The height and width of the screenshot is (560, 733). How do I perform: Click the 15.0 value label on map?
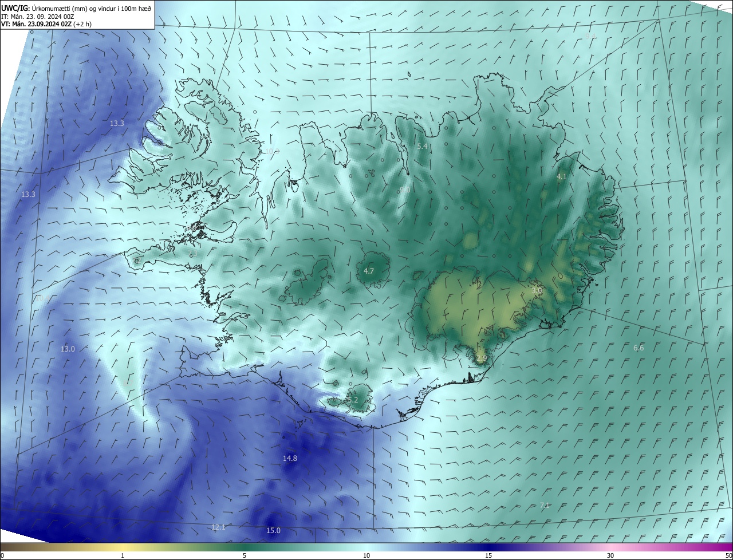pos(274,530)
